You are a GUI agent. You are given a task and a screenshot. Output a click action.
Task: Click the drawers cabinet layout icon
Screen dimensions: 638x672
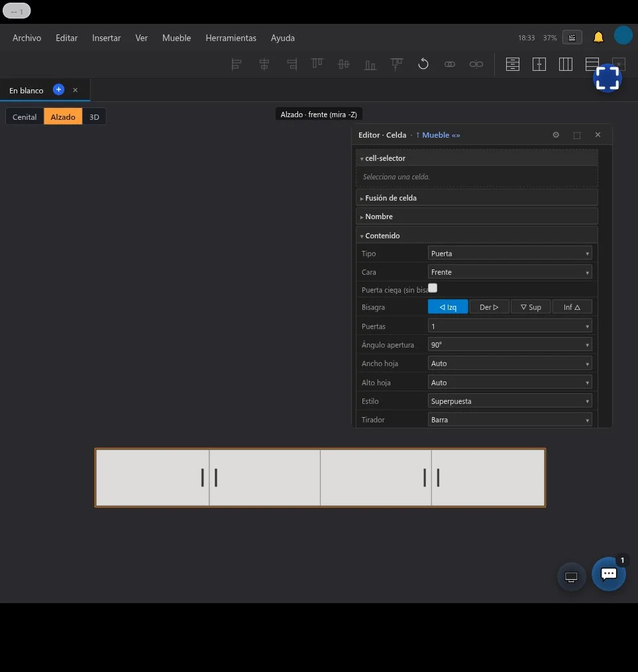pyautogui.click(x=512, y=64)
